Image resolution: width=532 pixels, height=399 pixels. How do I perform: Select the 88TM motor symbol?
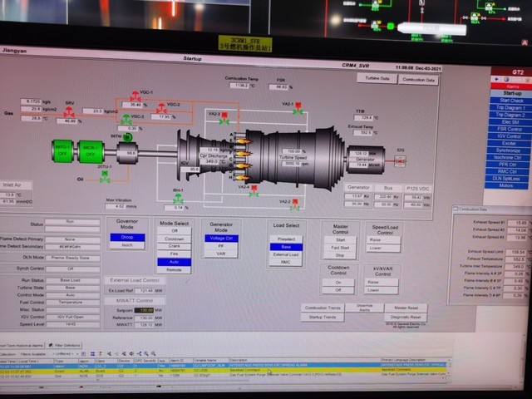127,137
